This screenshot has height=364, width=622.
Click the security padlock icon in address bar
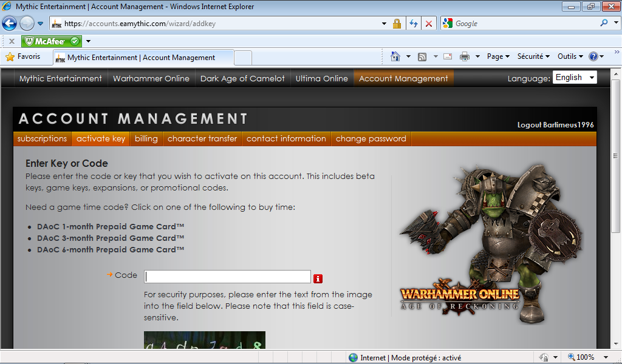(397, 24)
